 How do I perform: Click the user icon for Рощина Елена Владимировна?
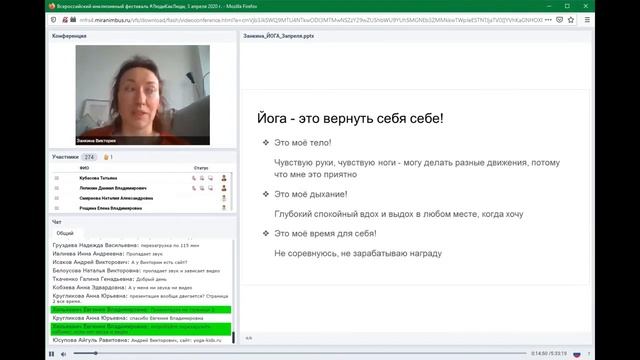tap(224, 208)
